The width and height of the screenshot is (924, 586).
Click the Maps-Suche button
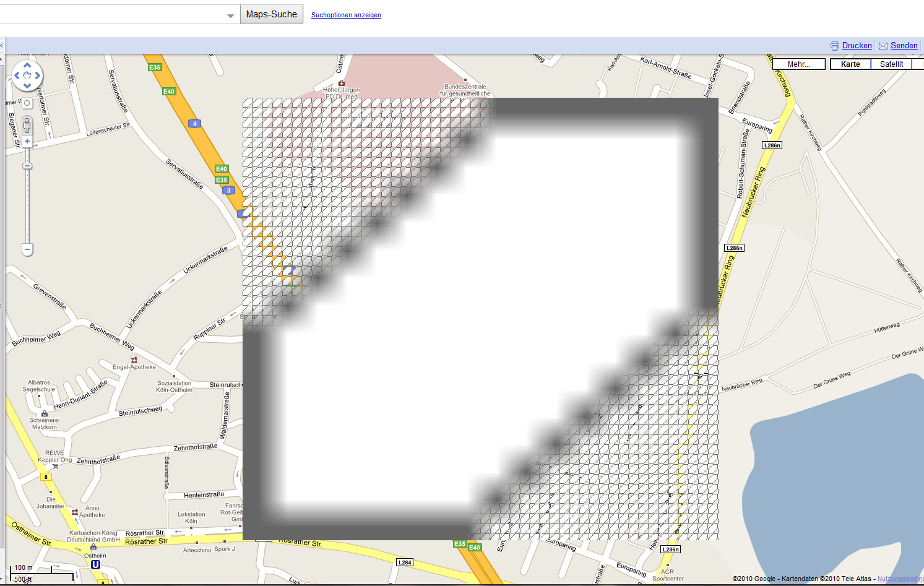[x=272, y=14]
